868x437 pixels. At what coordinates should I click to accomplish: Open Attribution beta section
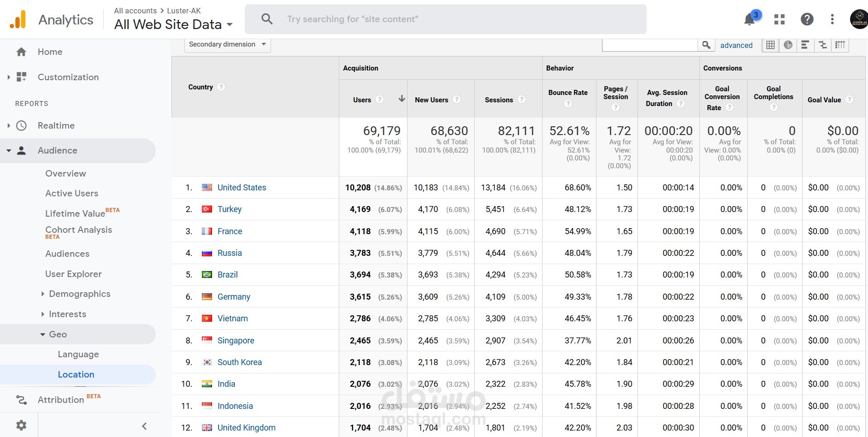[61, 400]
